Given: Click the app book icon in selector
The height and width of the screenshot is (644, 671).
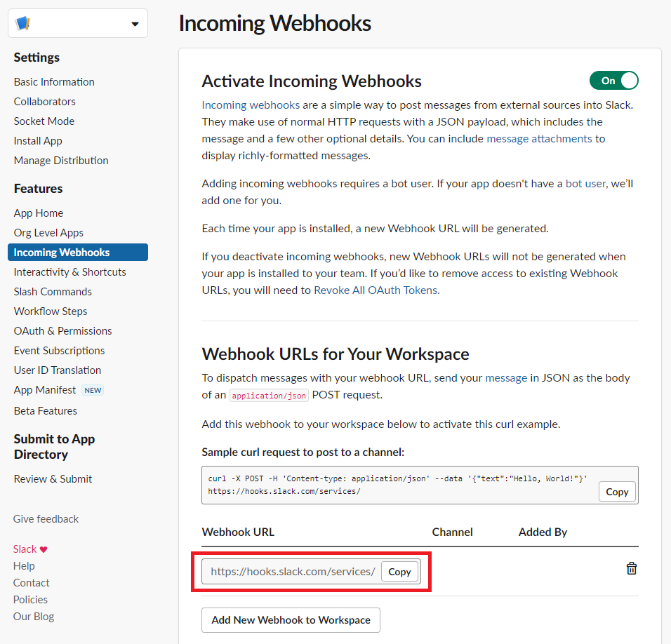Looking at the screenshot, I should pyautogui.click(x=23, y=24).
